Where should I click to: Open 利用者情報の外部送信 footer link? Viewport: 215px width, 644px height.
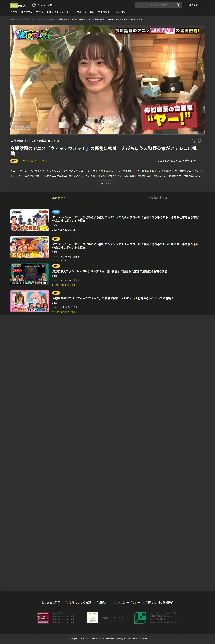(160, 603)
